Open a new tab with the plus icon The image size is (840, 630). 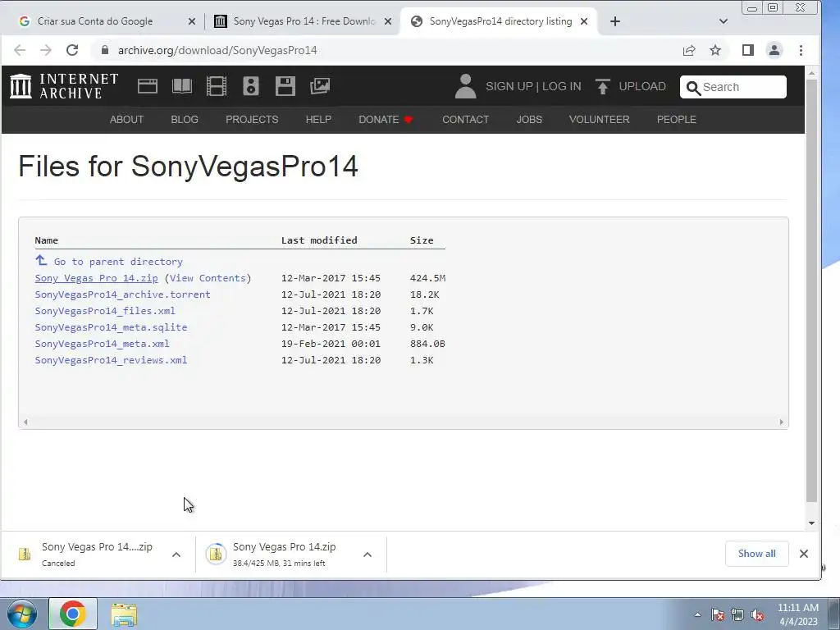tap(615, 21)
